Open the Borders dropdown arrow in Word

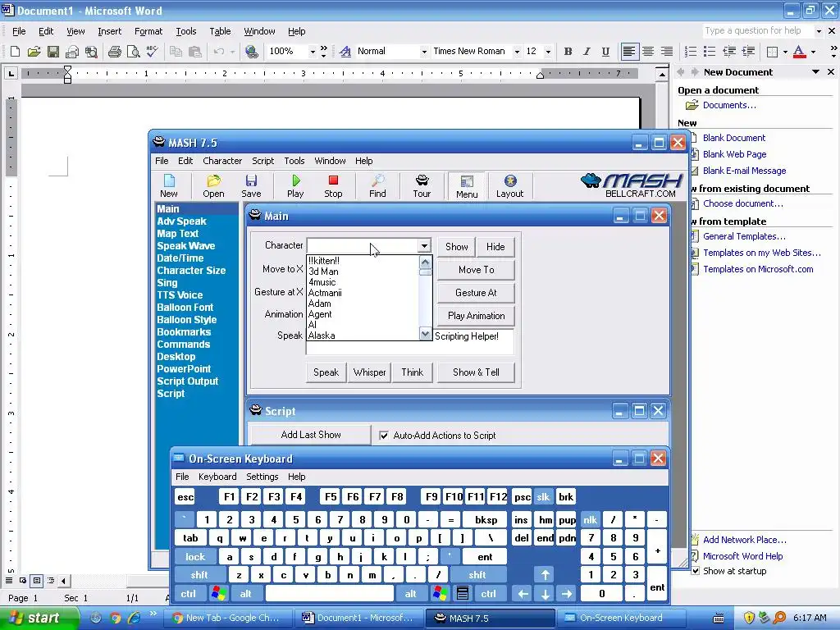[785, 52]
